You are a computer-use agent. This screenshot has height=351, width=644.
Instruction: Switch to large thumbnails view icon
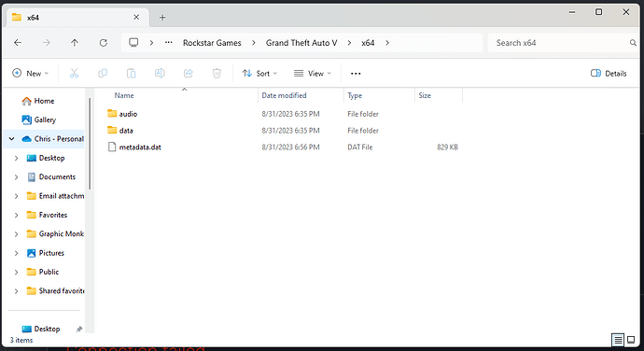631,340
